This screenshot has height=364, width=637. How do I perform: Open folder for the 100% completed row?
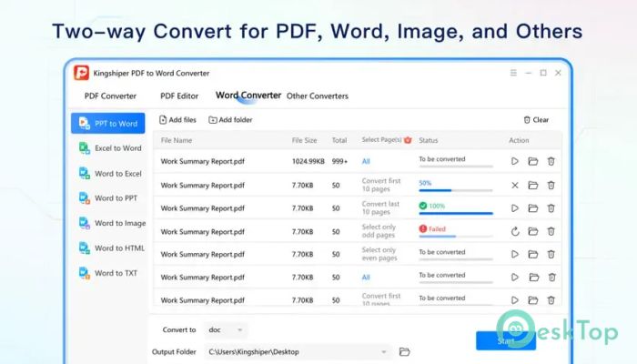[533, 208]
